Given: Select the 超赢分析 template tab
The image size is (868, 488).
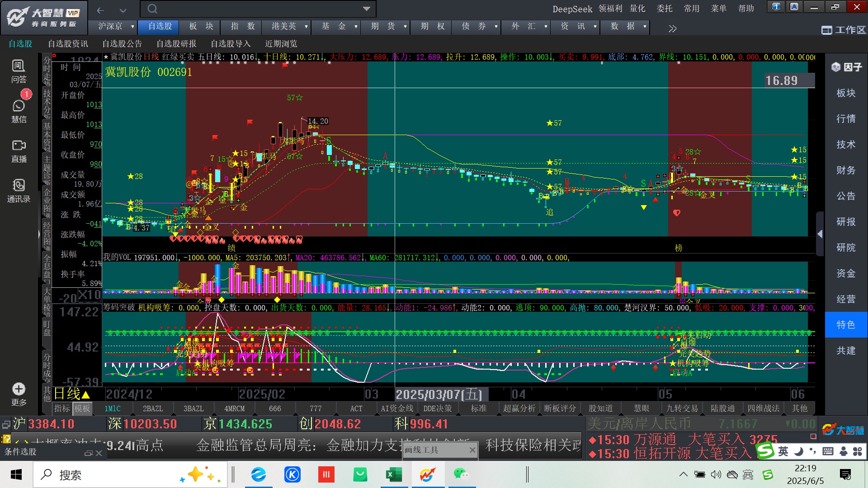Looking at the screenshot, I should click(x=519, y=409).
